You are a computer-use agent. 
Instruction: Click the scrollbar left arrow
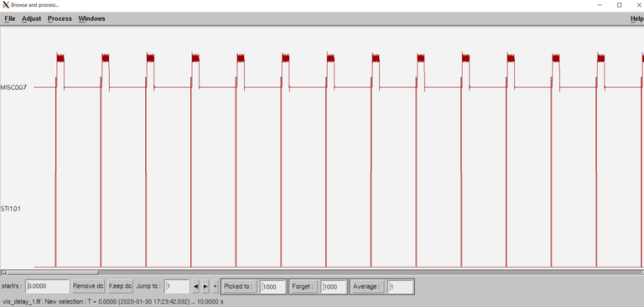pos(3,272)
